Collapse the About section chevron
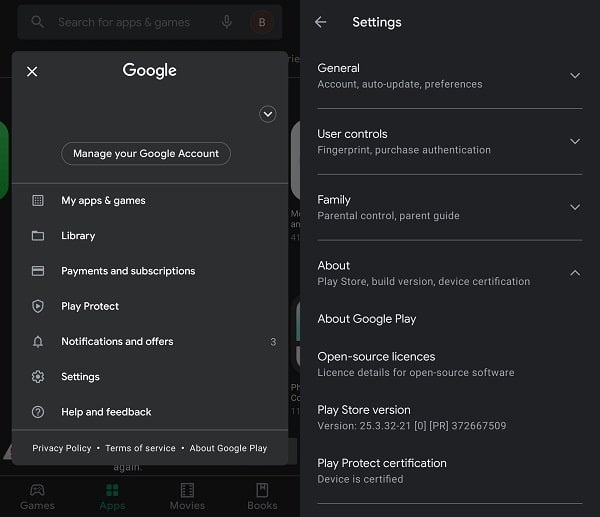This screenshot has height=517, width=600. tap(575, 273)
